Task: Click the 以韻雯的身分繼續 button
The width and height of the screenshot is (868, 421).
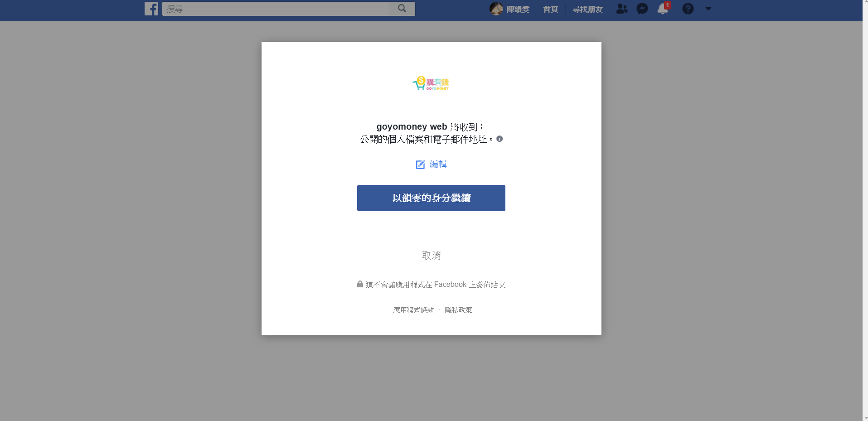Action: (431, 198)
